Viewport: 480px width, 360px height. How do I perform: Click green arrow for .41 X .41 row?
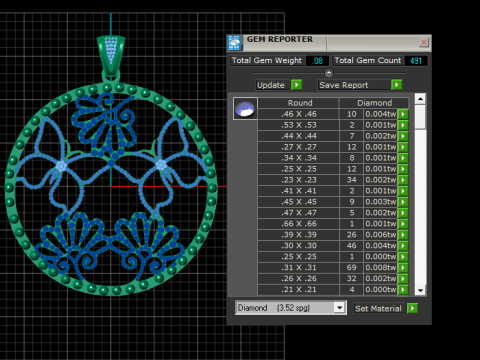pyautogui.click(x=403, y=191)
